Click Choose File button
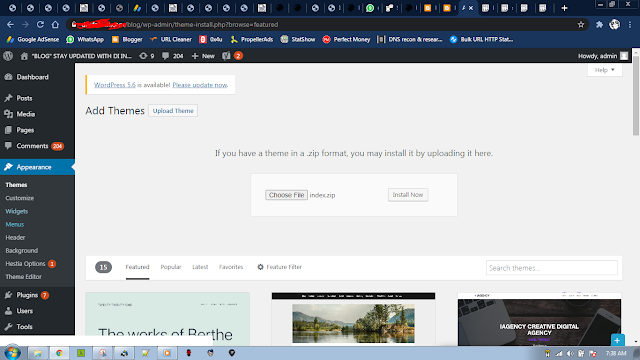The image size is (640, 360). tap(286, 195)
